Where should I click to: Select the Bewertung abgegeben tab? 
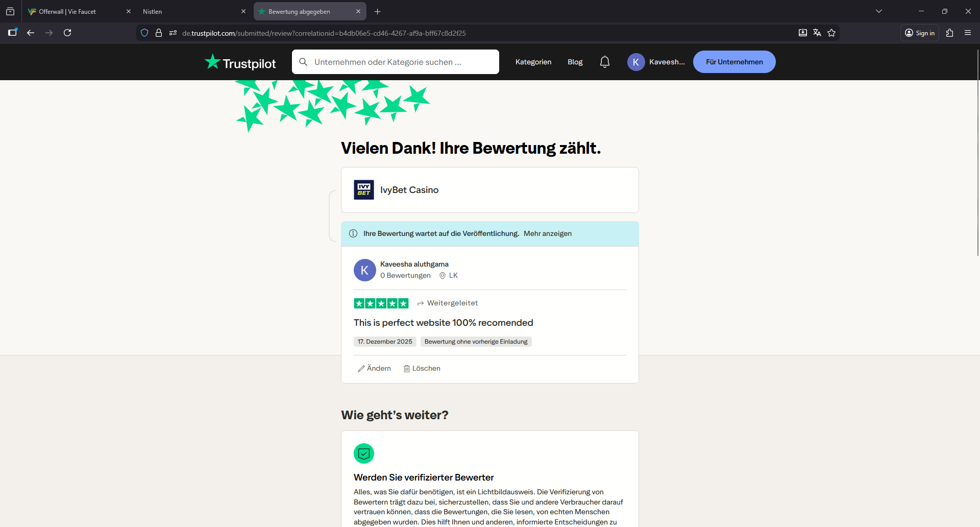coord(310,11)
